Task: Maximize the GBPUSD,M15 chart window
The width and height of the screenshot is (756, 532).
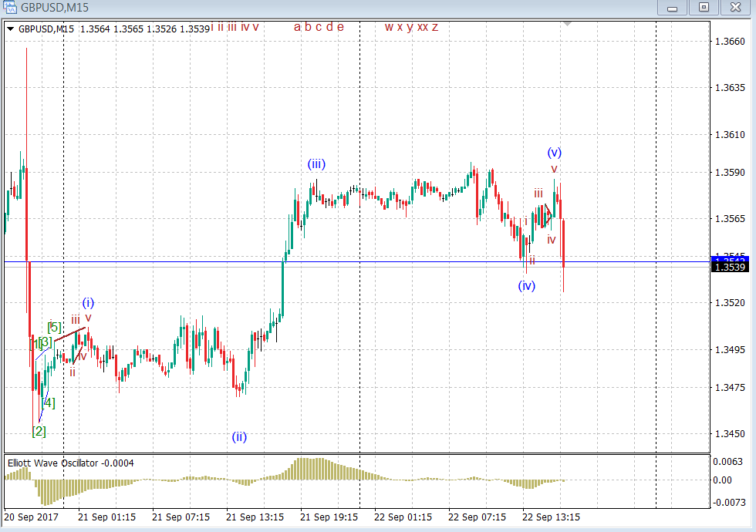Action: coord(704,8)
